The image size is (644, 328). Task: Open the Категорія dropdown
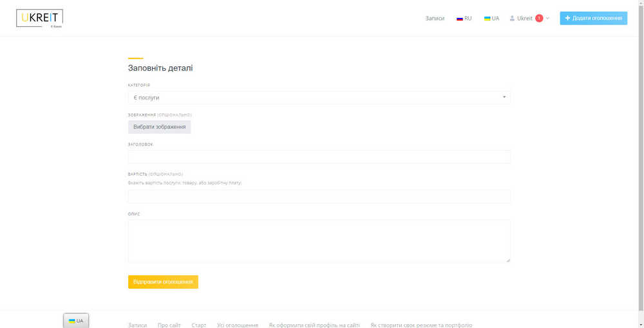[319, 98]
